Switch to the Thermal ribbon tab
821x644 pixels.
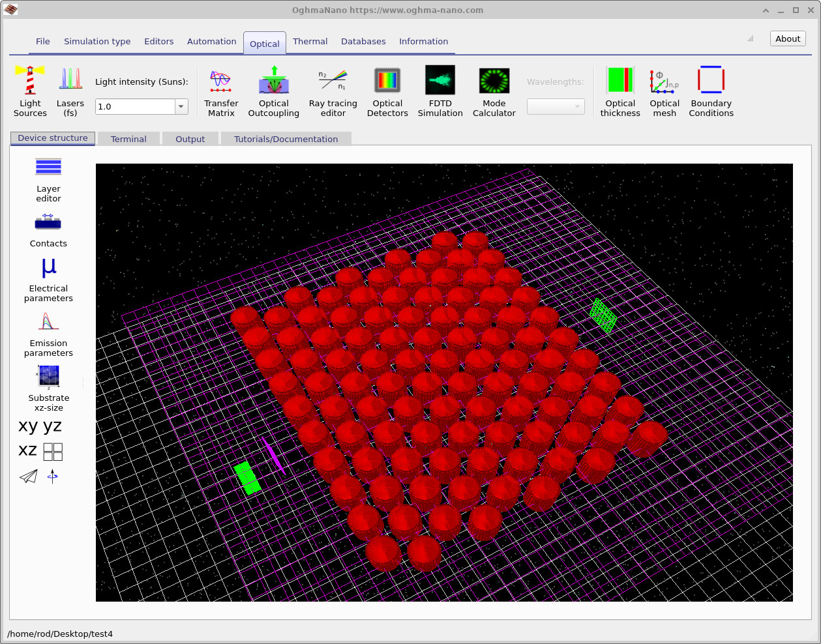[x=310, y=41]
